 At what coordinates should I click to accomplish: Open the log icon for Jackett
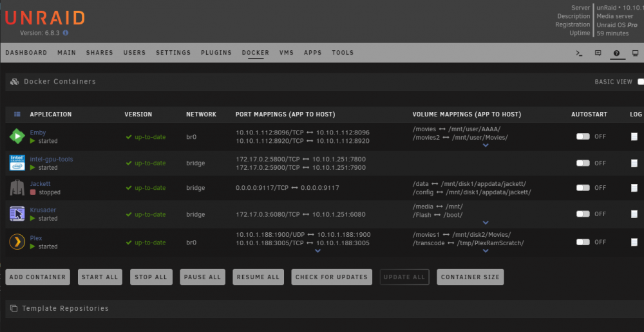pyautogui.click(x=634, y=188)
